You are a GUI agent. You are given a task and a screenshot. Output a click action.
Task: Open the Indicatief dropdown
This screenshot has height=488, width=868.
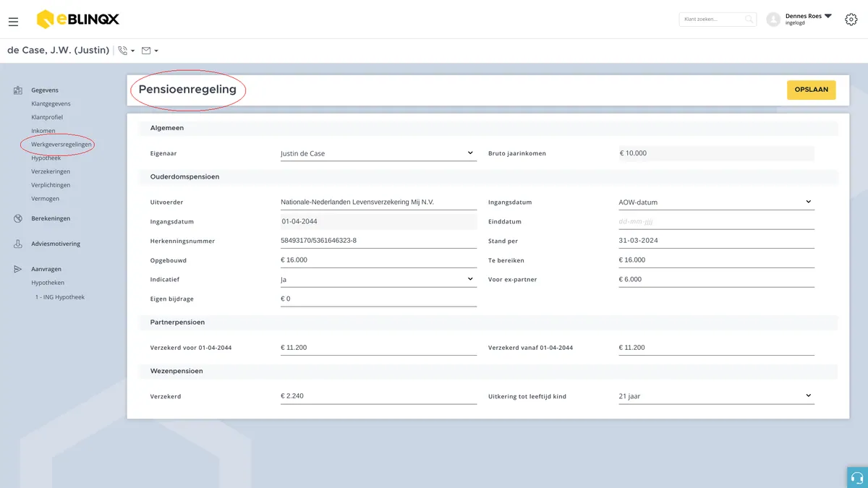(x=378, y=279)
